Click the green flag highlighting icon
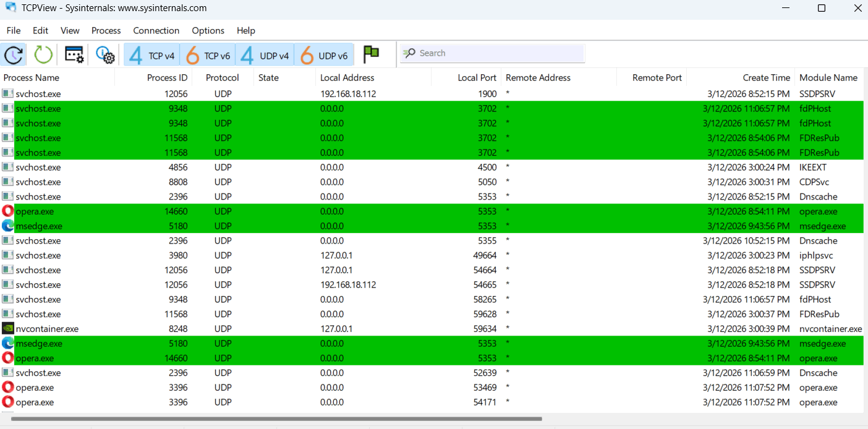 371,53
